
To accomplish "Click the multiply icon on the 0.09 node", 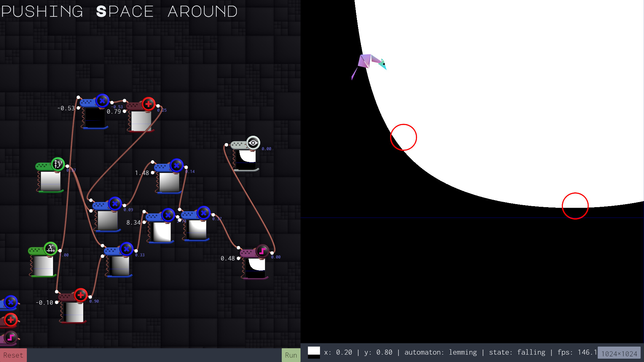I will pos(114,203).
